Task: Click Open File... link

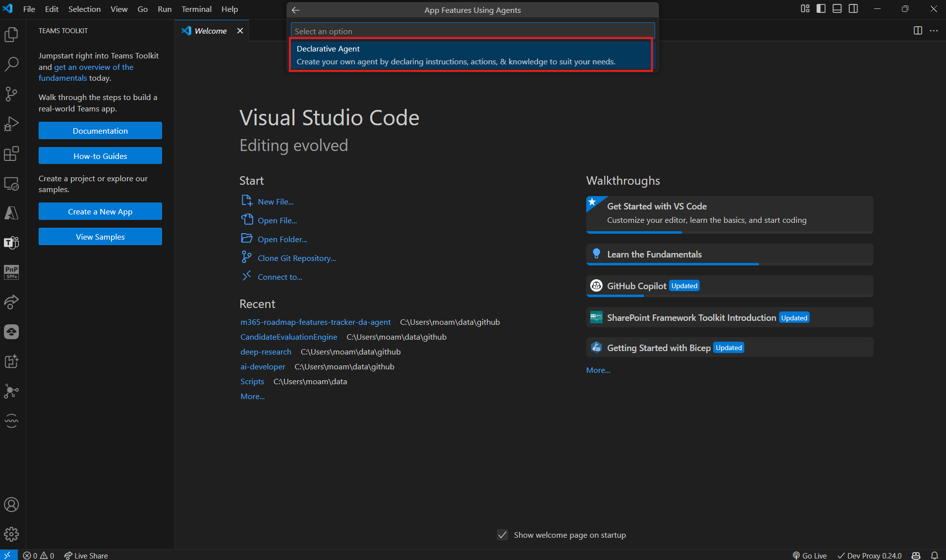Action: click(x=278, y=220)
